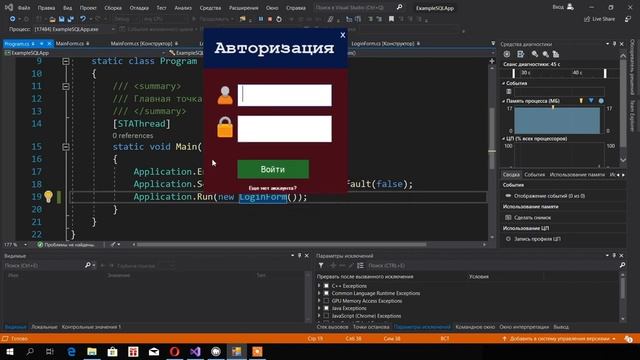Collapse the Main method at line 15
Screen dimensions: 640x360
[x=66, y=147]
